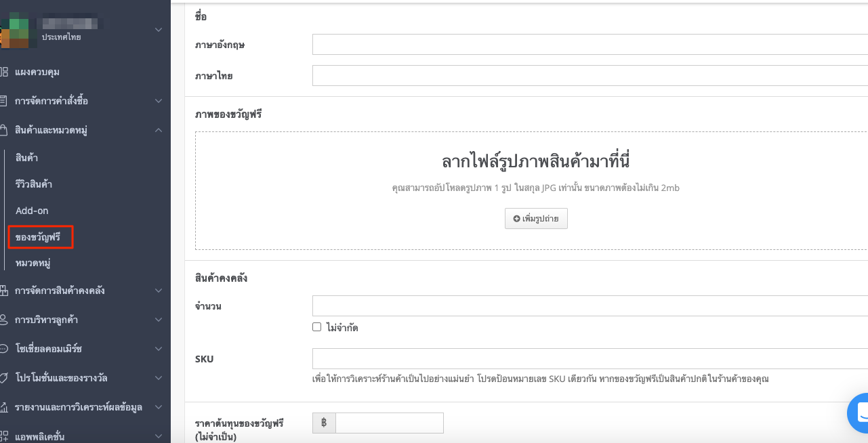Open สินค้า submenu item
868x443 pixels.
[x=26, y=157]
